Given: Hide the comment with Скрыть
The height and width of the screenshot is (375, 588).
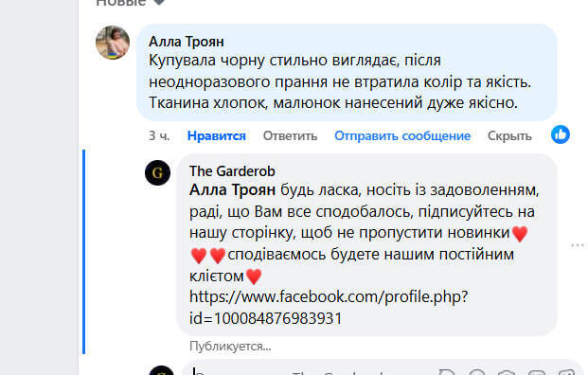Looking at the screenshot, I should pyautogui.click(x=509, y=135).
